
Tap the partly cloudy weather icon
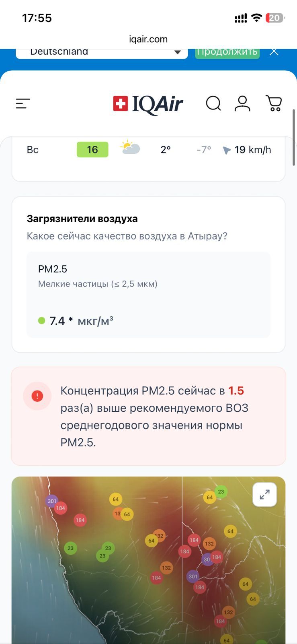(130, 148)
